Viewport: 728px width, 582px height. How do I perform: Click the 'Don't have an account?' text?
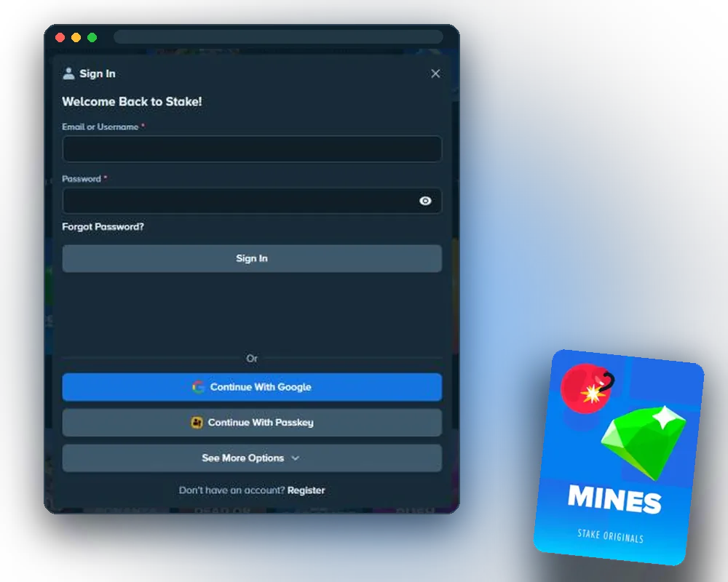point(232,490)
